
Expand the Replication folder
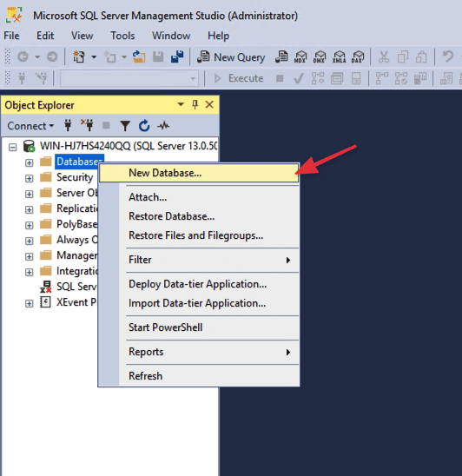point(30,209)
